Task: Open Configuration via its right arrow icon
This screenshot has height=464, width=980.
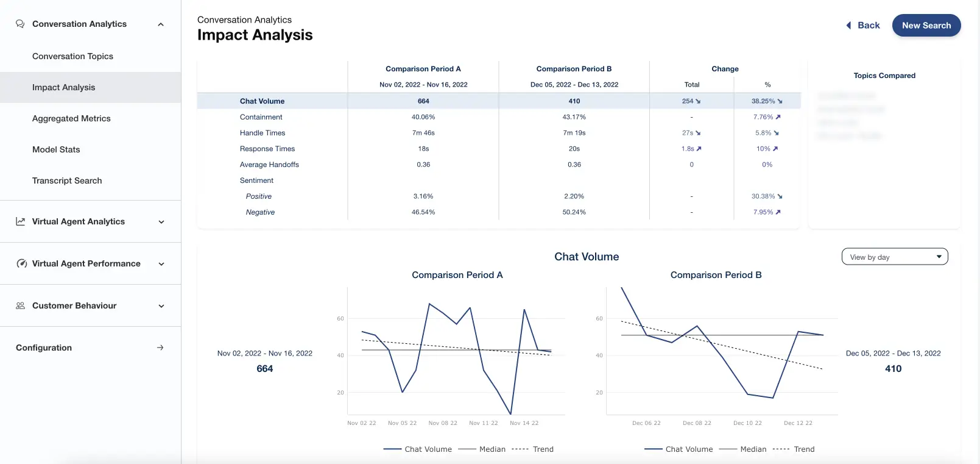Action: [x=160, y=348]
